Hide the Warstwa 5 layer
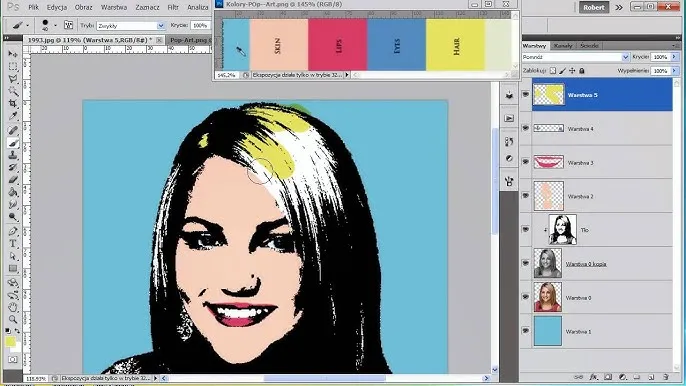 pos(525,95)
